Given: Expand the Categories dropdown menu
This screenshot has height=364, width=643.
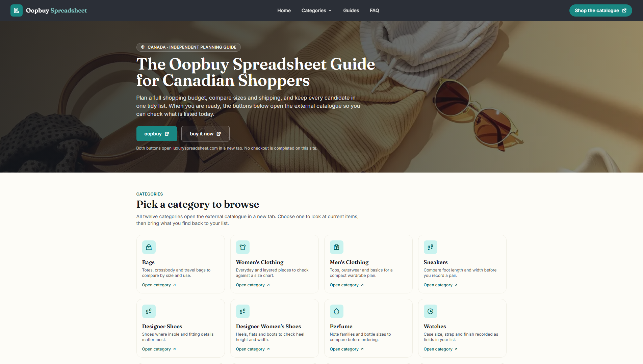Looking at the screenshot, I should tap(316, 10).
